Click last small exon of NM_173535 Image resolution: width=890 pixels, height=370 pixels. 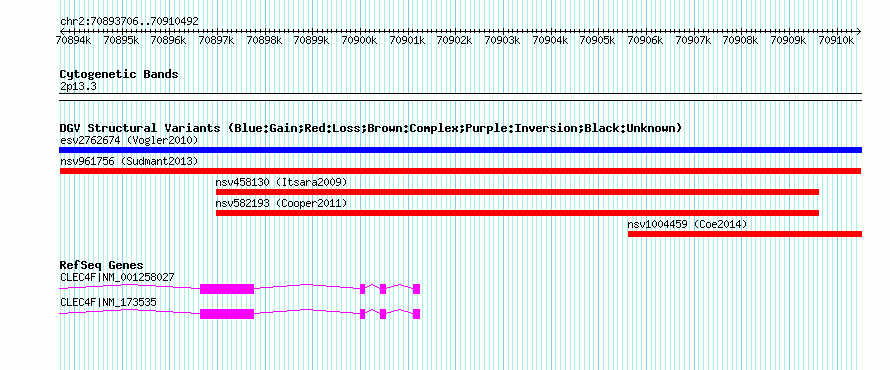click(x=417, y=314)
